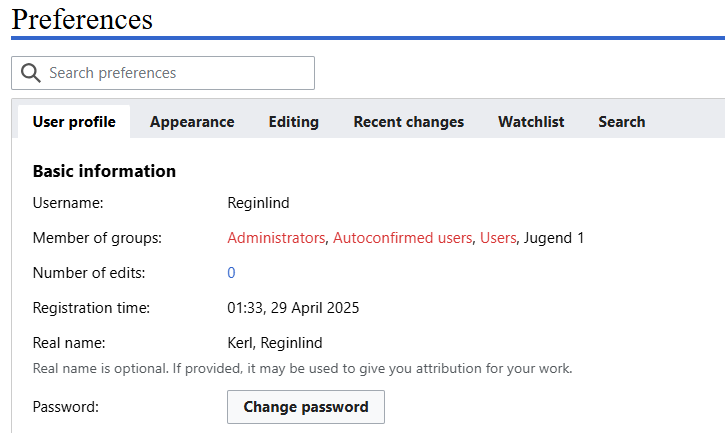This screenshot has width=725, height=433.
Task: Follow the Autoconfirmed users link
Action: point(402,238)
